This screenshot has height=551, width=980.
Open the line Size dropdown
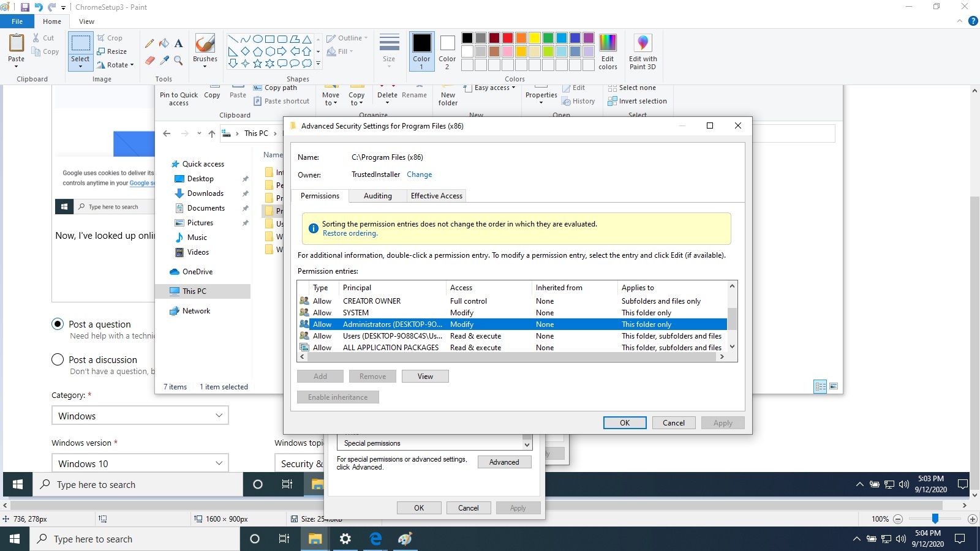tap(389, 50)
